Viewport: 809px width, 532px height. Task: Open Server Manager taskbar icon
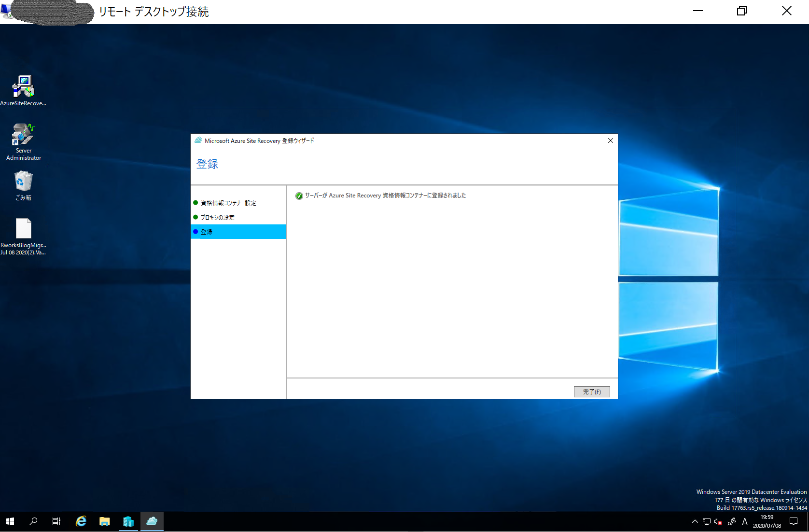[128, 521]
